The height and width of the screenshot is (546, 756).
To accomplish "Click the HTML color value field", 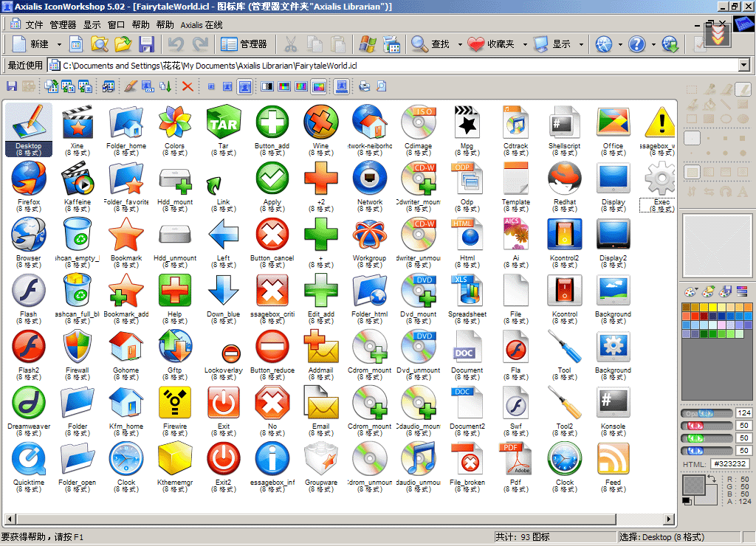I will click(x=730, y=463).
